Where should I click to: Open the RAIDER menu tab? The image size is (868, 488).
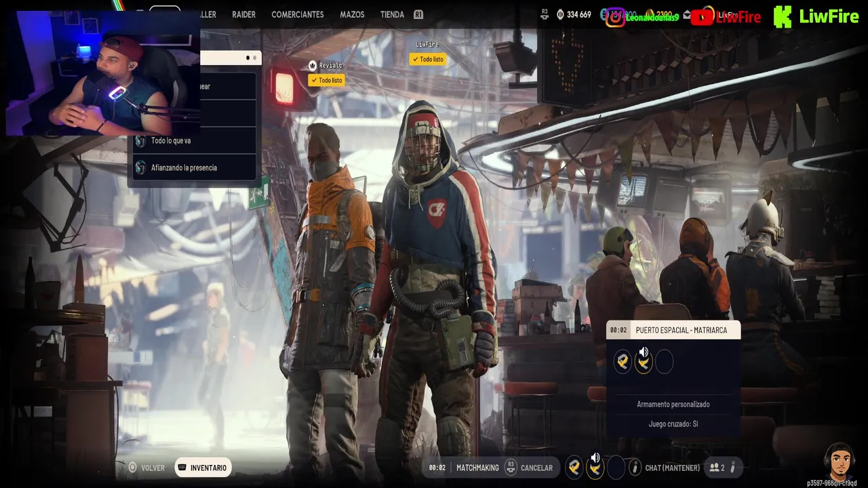tap(243, 14)
